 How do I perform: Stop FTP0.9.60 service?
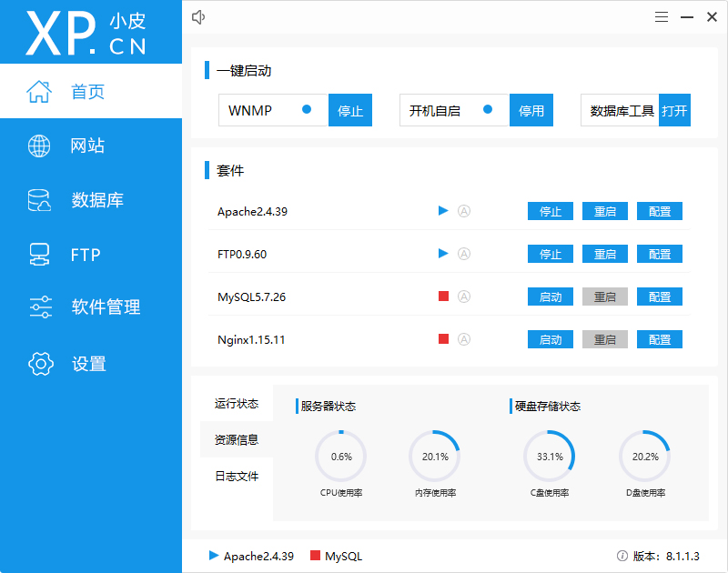point(551,254)
